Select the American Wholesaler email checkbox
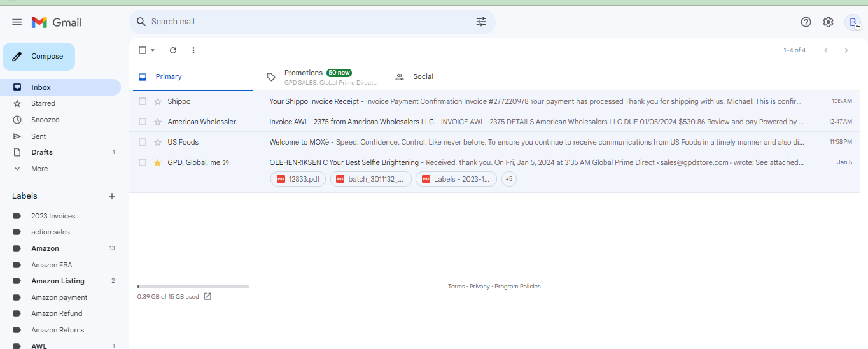This screenshot has width=868, height=349. [143, 122]
